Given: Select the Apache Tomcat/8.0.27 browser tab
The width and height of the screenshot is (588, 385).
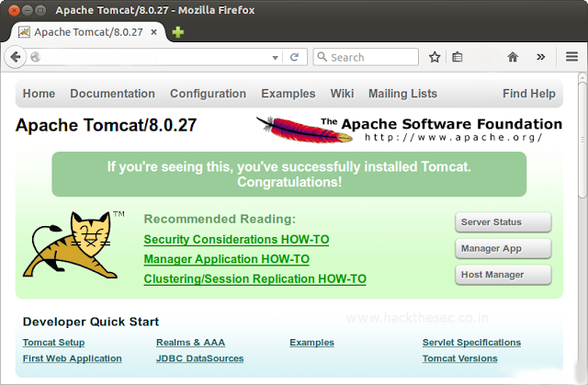Looking at the screenshot, I should coord(88,32).
